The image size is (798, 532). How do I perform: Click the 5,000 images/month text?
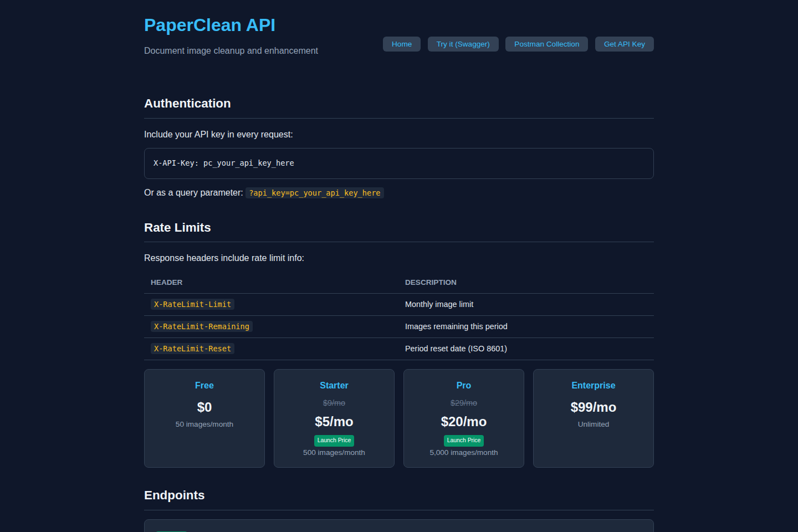(x=464, y=453)
